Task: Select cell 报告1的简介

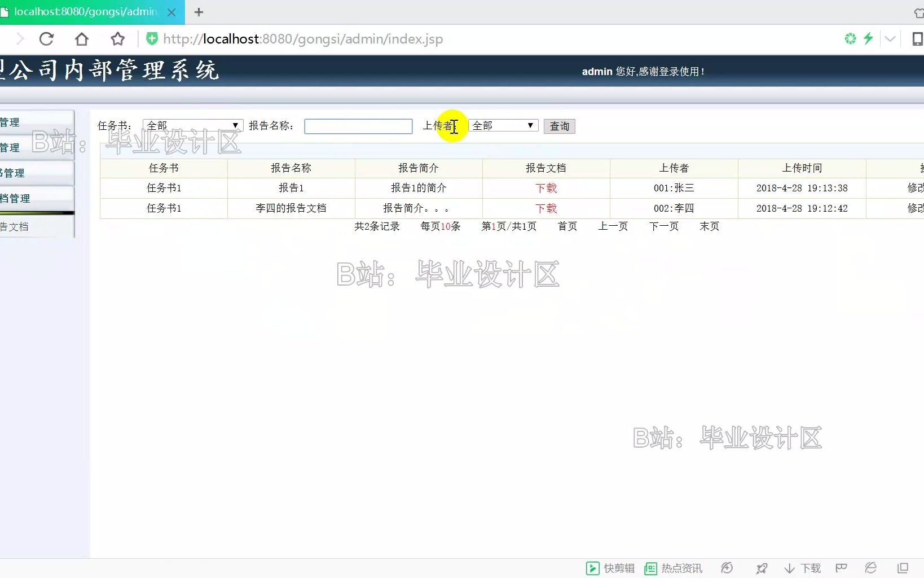Action: (419, 188)
